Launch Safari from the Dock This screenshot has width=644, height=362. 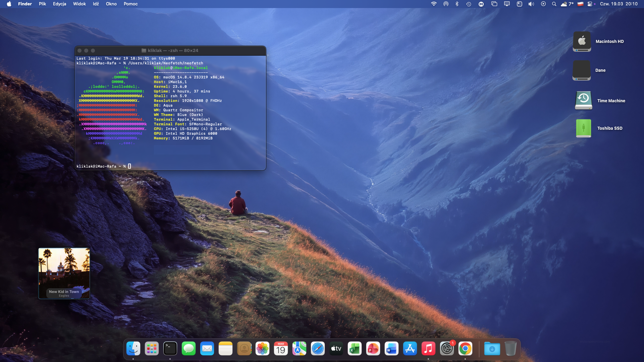pyautogui.click(x=318, y=349)
